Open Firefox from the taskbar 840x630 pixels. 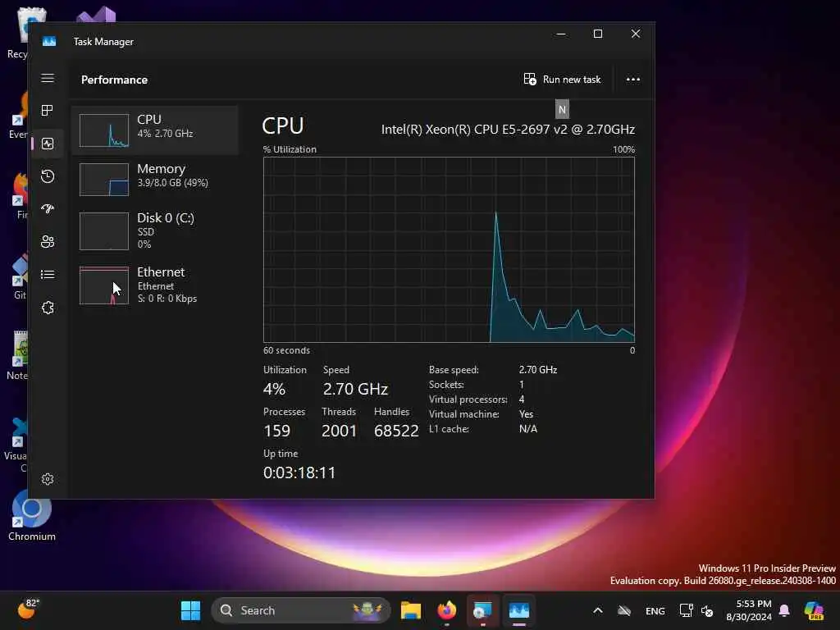447,610
